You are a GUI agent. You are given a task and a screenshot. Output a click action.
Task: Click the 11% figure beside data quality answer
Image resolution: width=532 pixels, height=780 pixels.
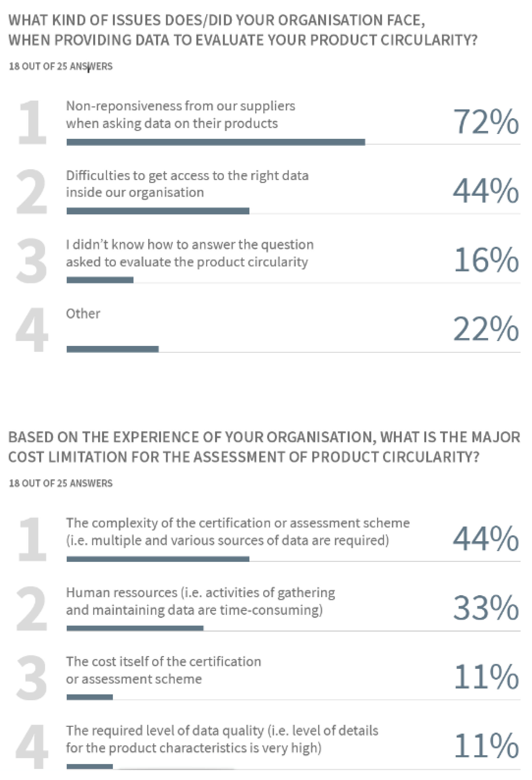point(485,746)
